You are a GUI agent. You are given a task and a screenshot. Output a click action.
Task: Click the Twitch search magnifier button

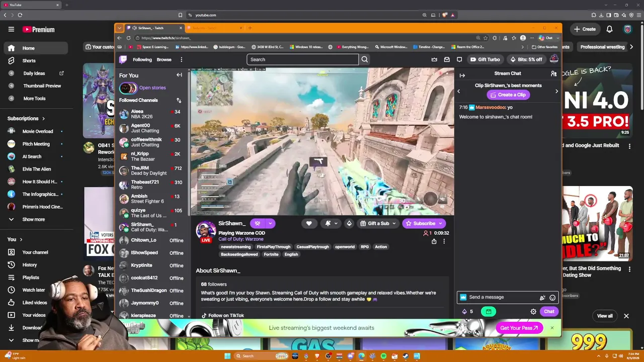click(x=365, y=59)
